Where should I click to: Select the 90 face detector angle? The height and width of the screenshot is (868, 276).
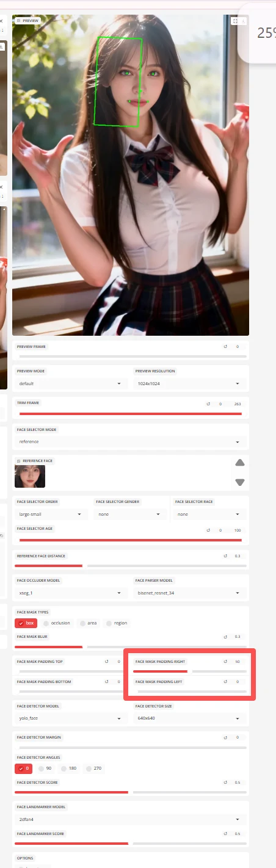pyautogui.click(x=45, y=769)
